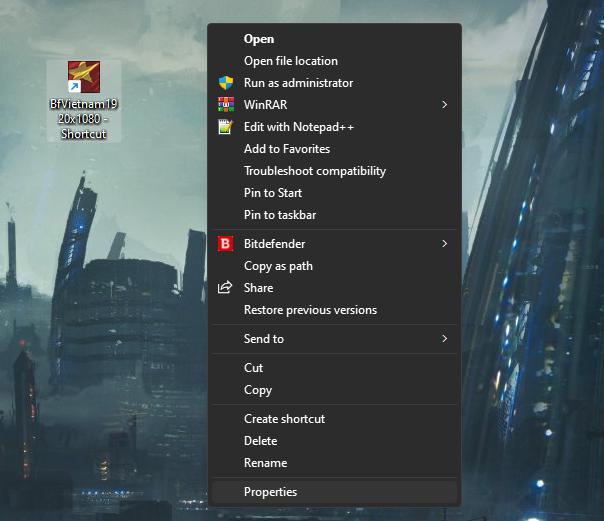Click the Share arrow icon
The height and width of the screenshot is (521, 604).
[x=225, y=288]
